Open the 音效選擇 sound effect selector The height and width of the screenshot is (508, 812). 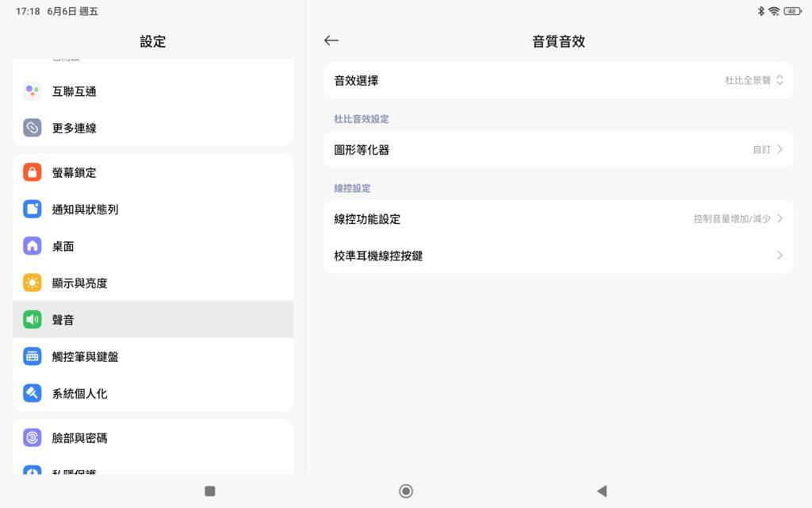(x=558, y=80)
